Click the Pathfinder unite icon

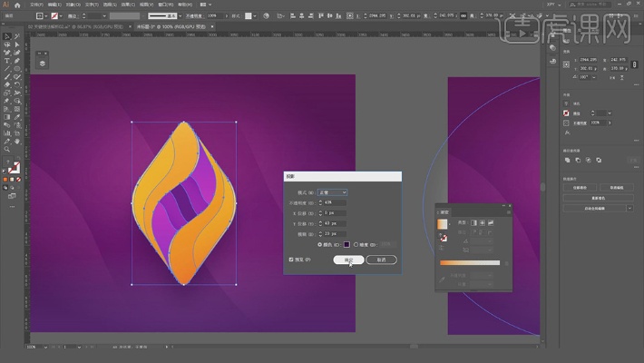click(567, 160)
